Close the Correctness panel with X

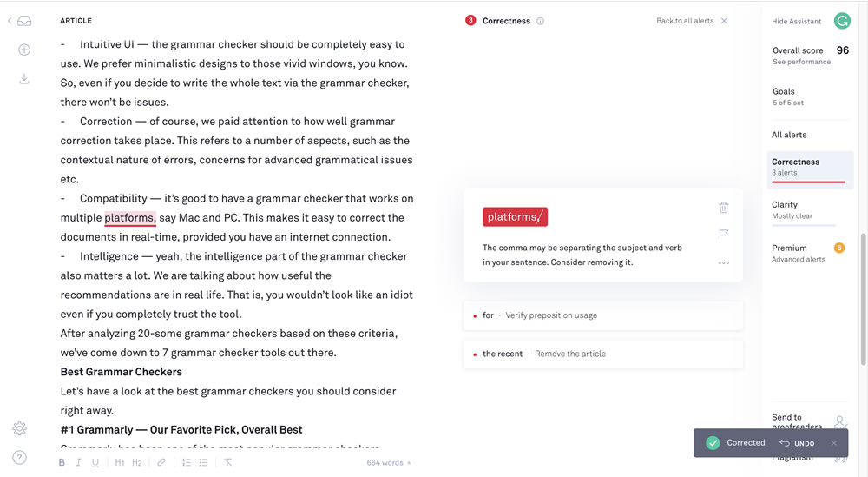point(724,21)
